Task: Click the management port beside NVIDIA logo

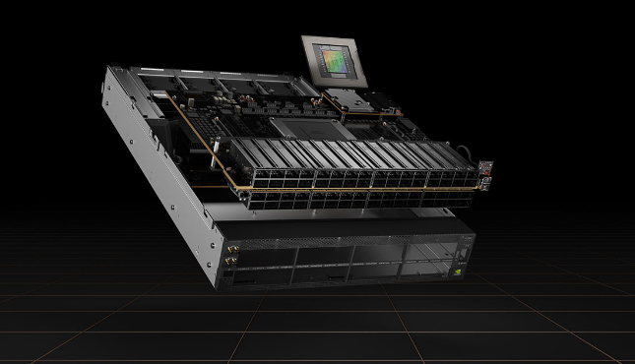Action: pos(462,254)
